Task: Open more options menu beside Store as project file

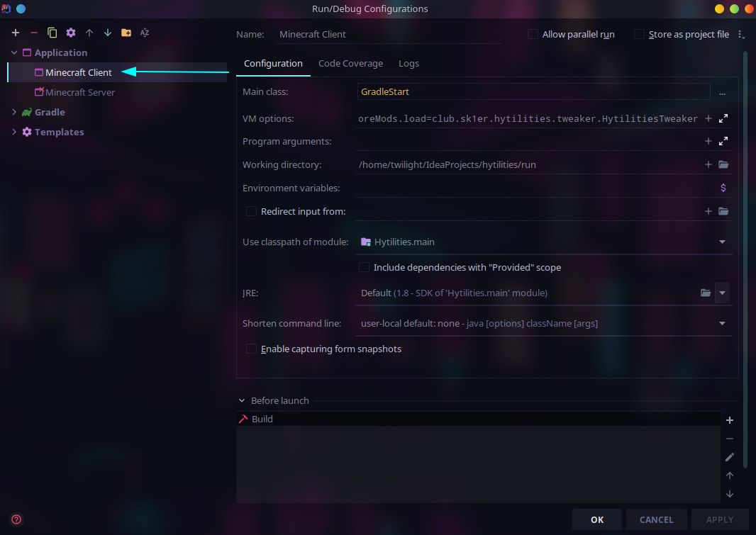Action: point(742,35)
